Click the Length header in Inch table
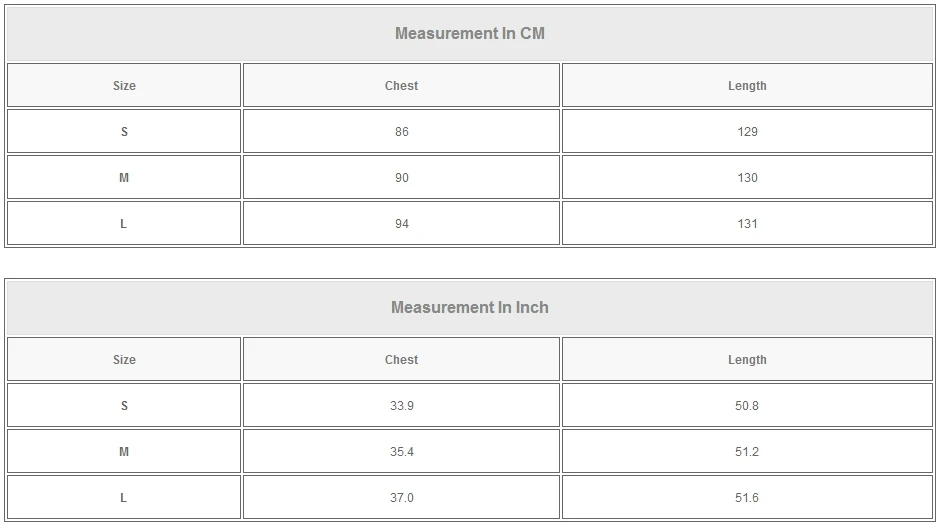This screenshot has width=940, height=525. (x=747, y=360)
